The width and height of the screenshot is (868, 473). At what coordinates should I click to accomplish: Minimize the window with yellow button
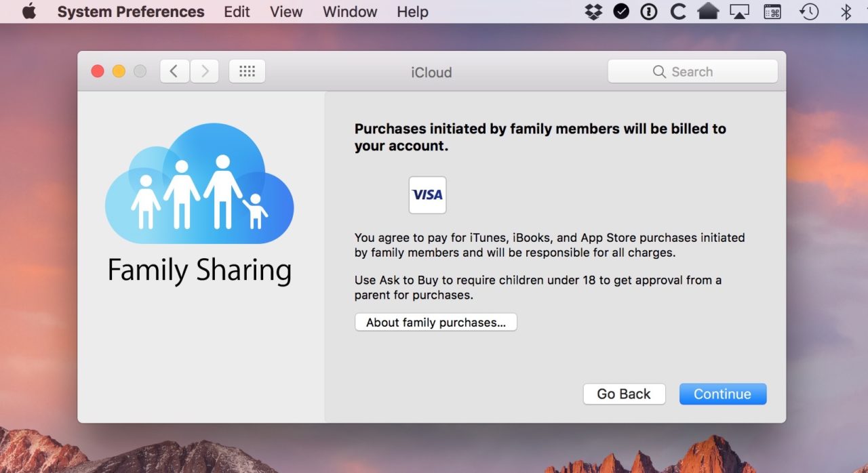pos(119,71)
